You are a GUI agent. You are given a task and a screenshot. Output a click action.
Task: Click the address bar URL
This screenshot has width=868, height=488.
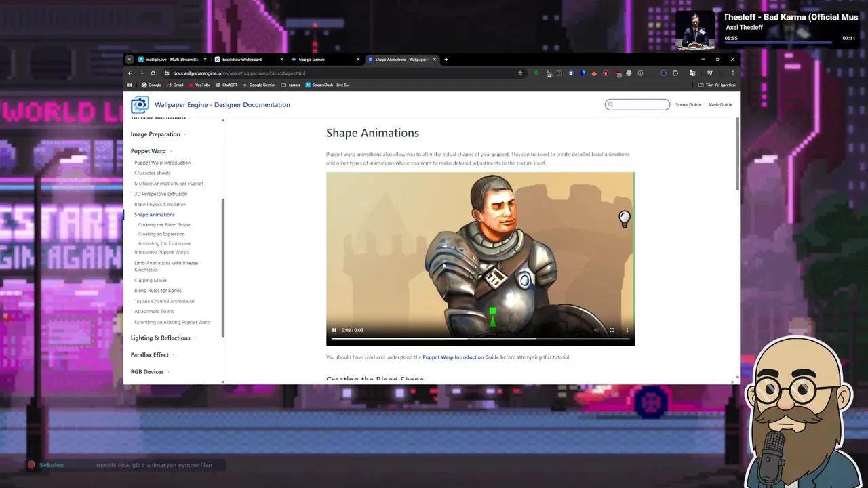pyautogui.click(x=239, y=73)
